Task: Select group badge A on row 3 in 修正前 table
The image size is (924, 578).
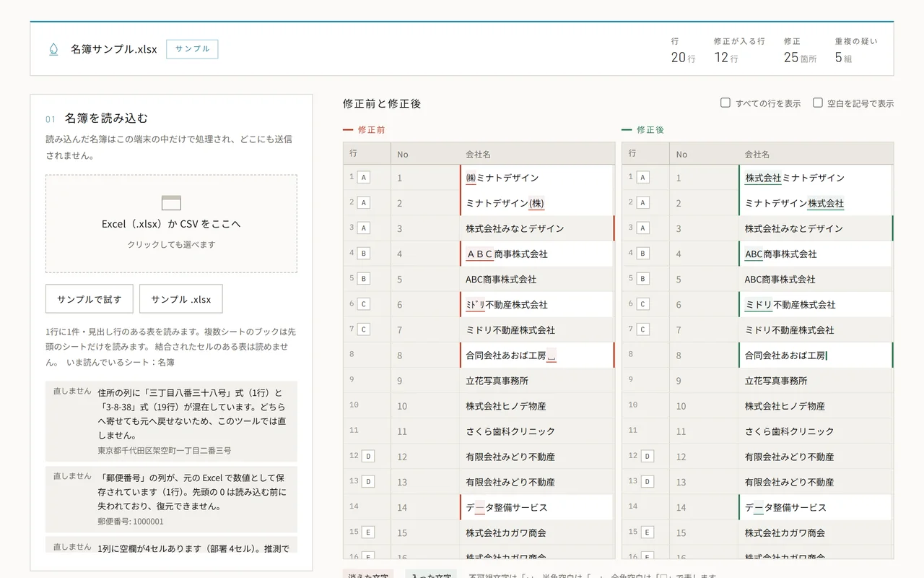Action: point(363,228)
